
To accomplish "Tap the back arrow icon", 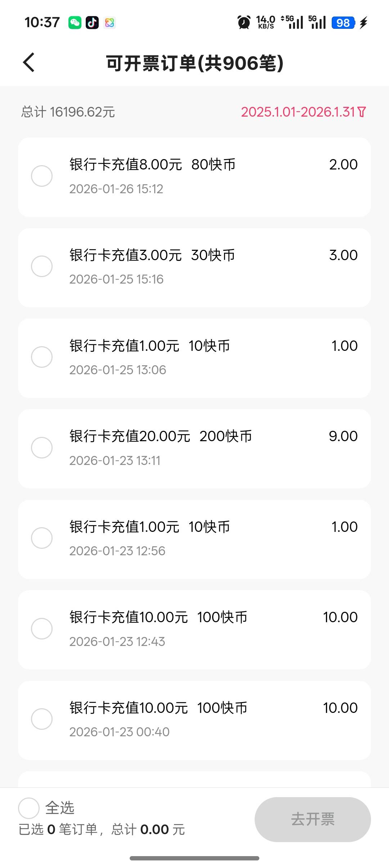I will click(29, 63).
